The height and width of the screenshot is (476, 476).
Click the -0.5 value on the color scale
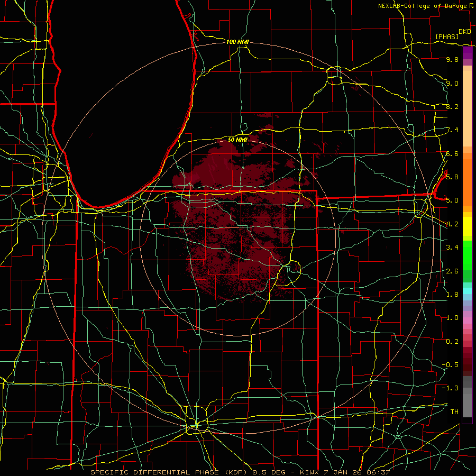(x=451, y=365)
